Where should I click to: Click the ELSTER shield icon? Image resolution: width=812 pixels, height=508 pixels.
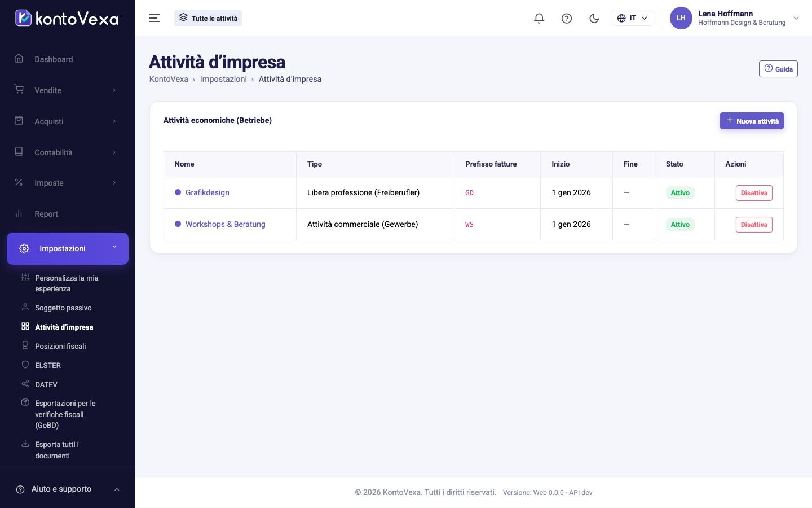[x=25, y=365]
